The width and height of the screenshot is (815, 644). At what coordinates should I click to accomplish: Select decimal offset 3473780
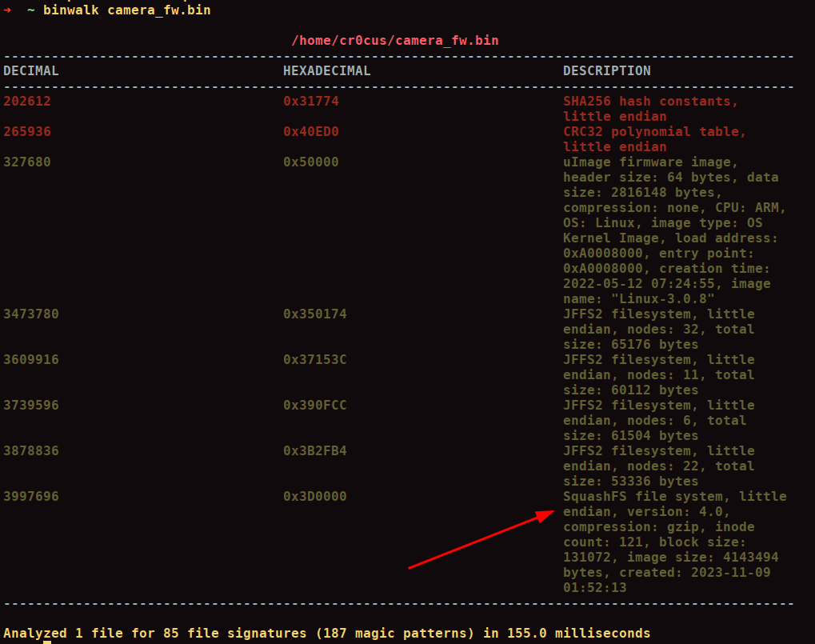[31, 314]
